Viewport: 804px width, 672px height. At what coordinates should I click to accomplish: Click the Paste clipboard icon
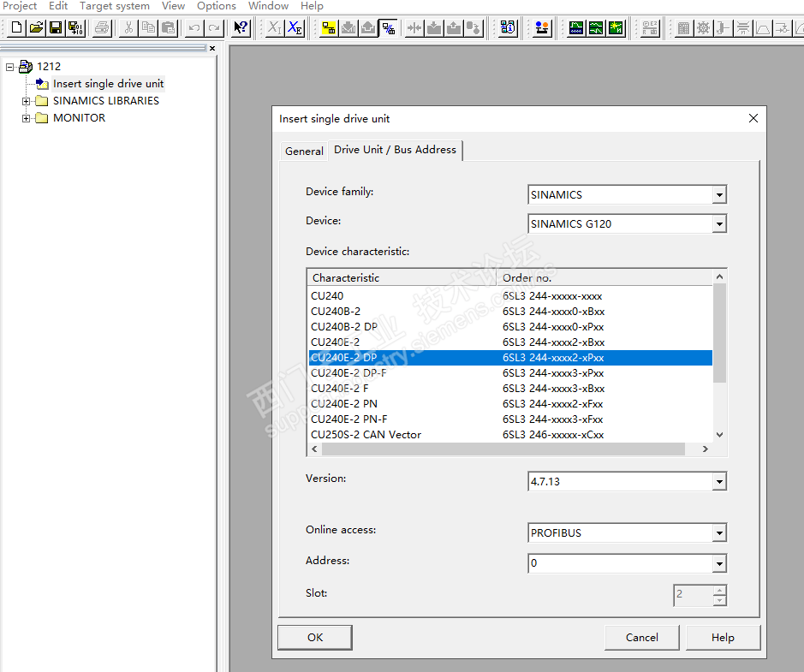pos(168,27)
